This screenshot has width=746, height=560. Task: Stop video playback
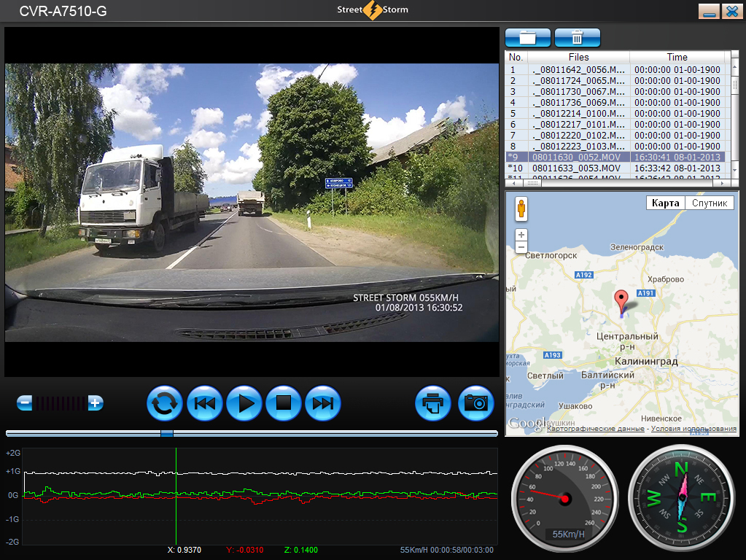284,403
